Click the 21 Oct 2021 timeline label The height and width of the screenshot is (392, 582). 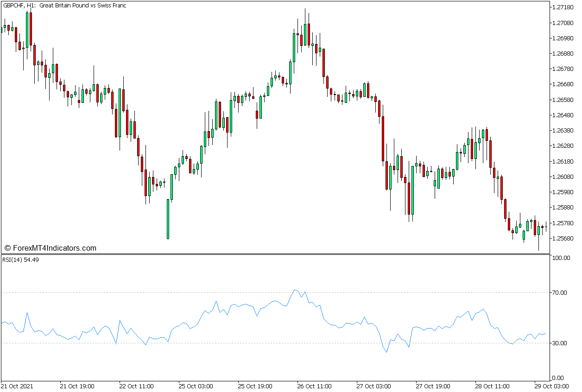18,386
